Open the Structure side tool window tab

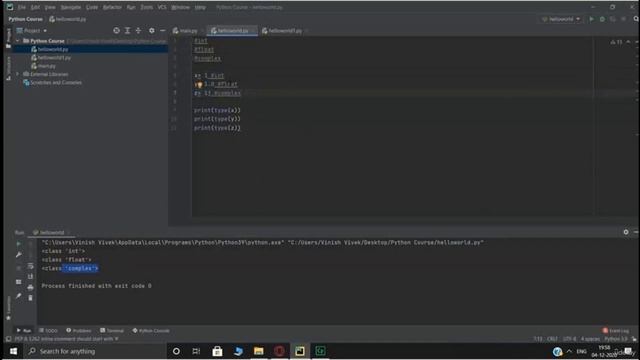[8, 68]
